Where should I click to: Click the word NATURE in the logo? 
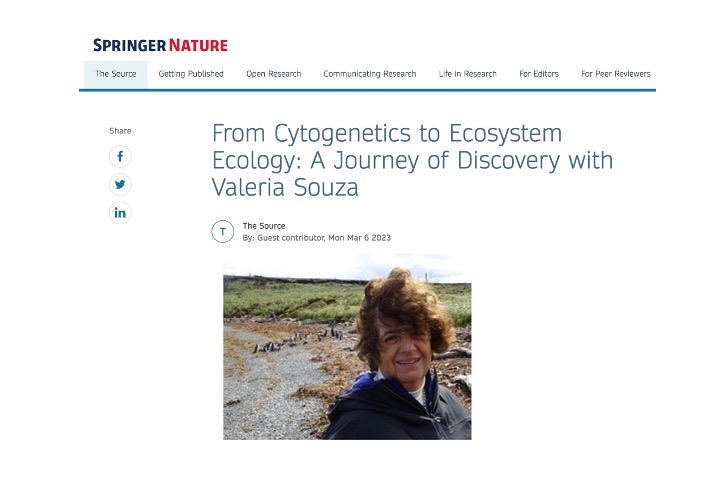(x=198, y=45)
